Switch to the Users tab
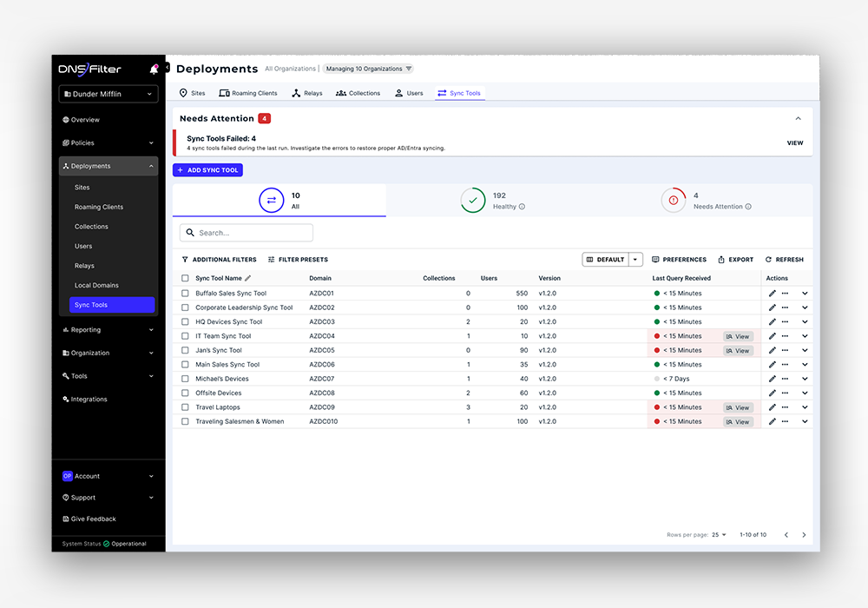 pyautogui.click(x=409, y=93)
